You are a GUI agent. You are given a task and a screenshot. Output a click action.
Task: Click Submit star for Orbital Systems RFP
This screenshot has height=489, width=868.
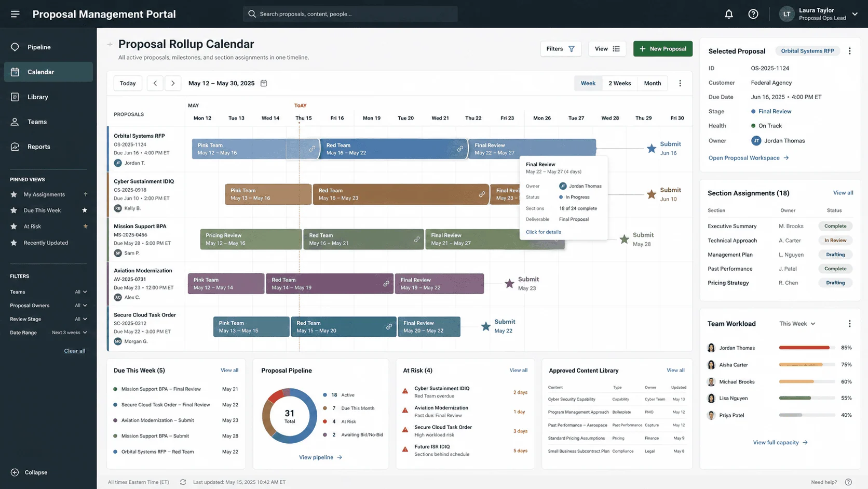[x=652, y=149]
